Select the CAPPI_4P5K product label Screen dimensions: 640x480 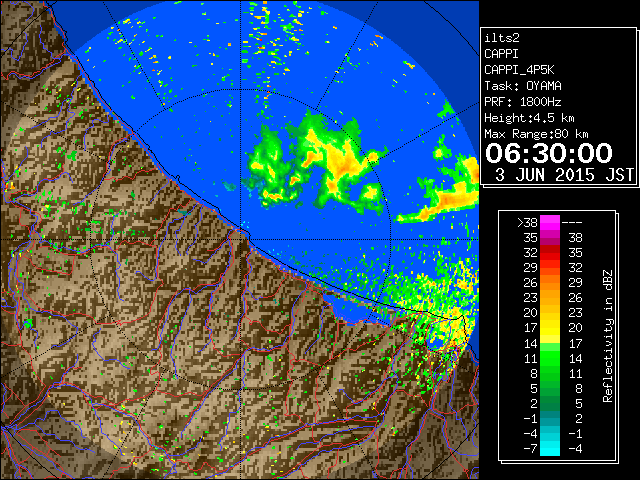coord(519,70)
